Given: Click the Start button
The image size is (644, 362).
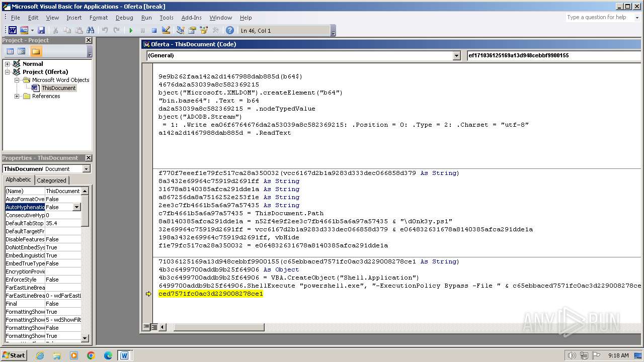Looking at the screenshot, I should [14, 355].
